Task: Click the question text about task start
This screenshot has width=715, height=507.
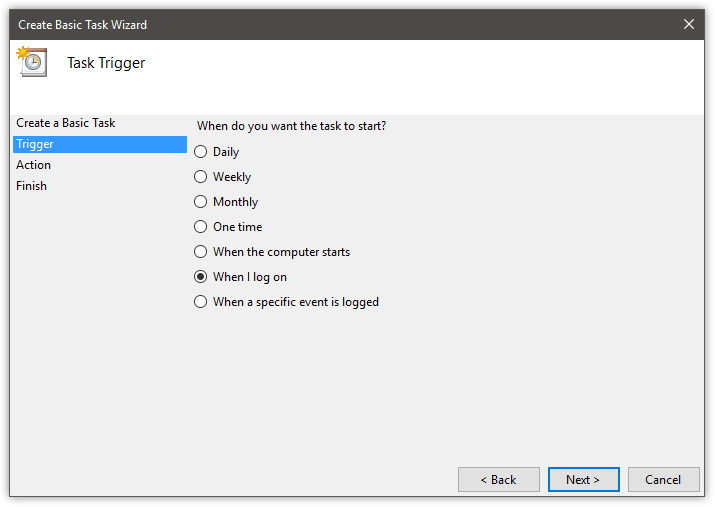Action: (291, 126)
